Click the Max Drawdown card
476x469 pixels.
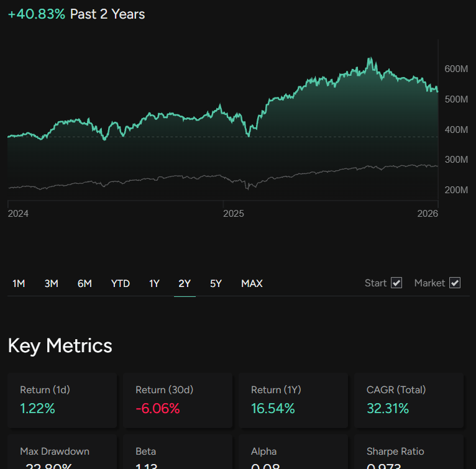pyautogui.click(x=62, y=455)
